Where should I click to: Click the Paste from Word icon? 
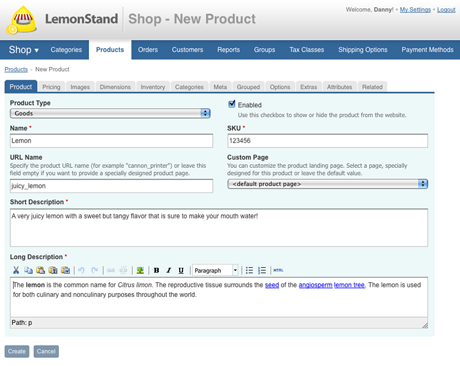coord(66,270)
